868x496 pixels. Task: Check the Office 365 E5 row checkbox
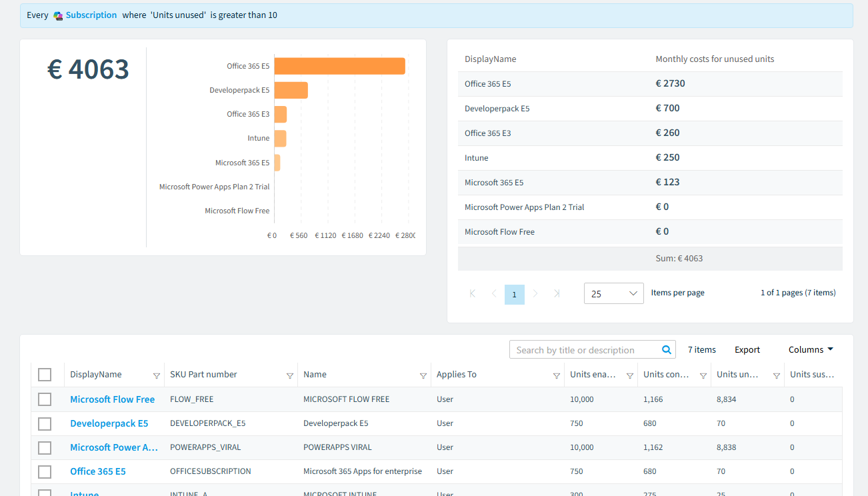[45, 472]
